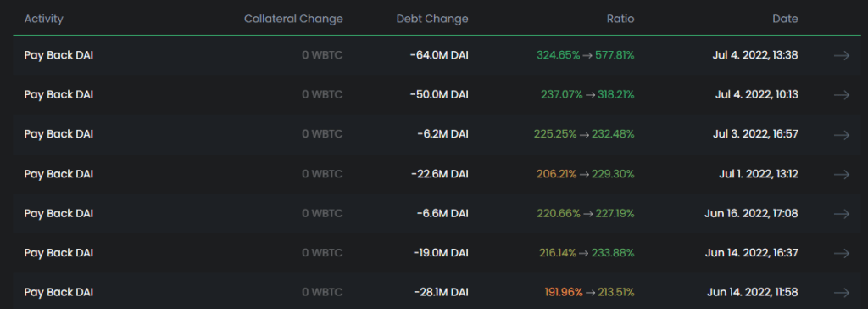The image size is (868, 309).
Task: Click arrow beside Jun 14 16:37 row
Action: click(842, 253)
